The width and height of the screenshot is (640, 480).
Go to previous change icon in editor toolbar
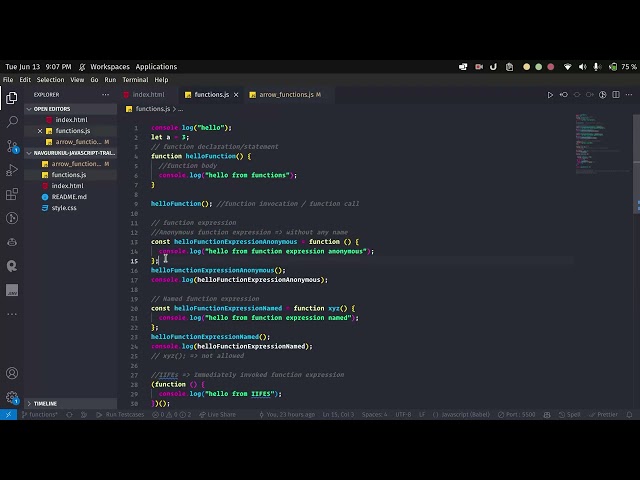click(x=564, y=95)
